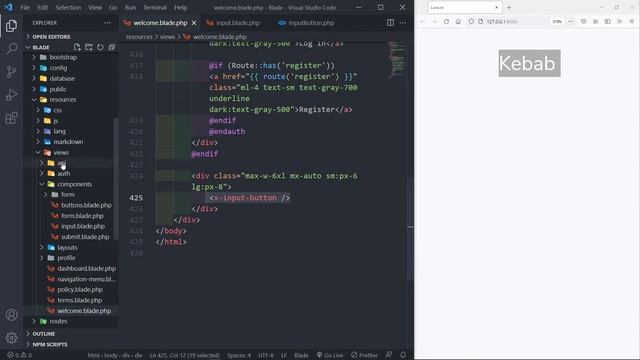Collapse all folders in the Explorer
This screenshot has width=640, height=360.
pyautogui.click(x=111, y=47)
